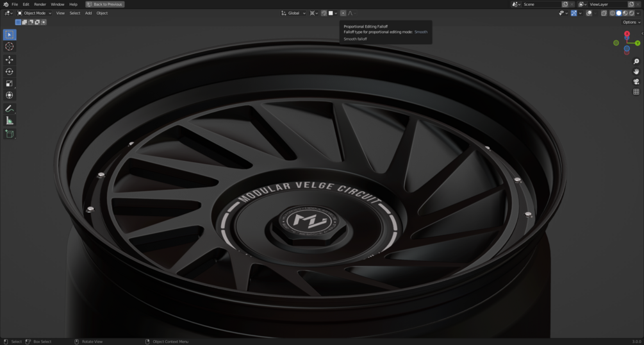Screen dimensions: 644x345
Task: Switch to rendered shading
Action: point(632,13)
